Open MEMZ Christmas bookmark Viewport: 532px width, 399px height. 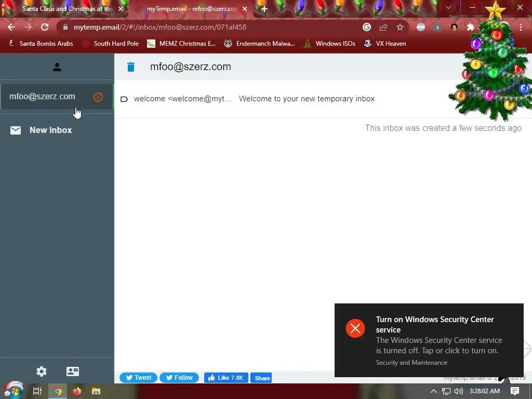[x=181, y=44]
